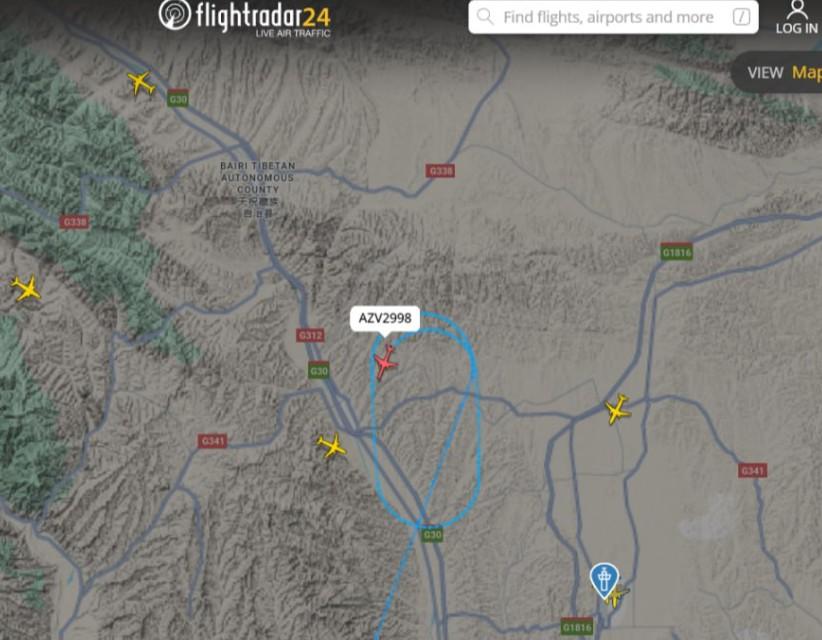
Task: Select the red AZV2998 aircraft icon
Action: pos(386,361)
